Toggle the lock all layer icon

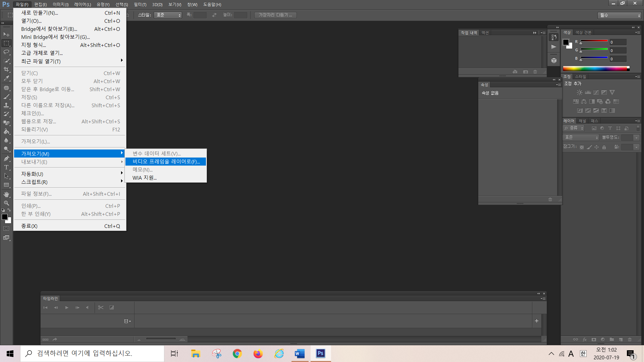coord(604,147)
